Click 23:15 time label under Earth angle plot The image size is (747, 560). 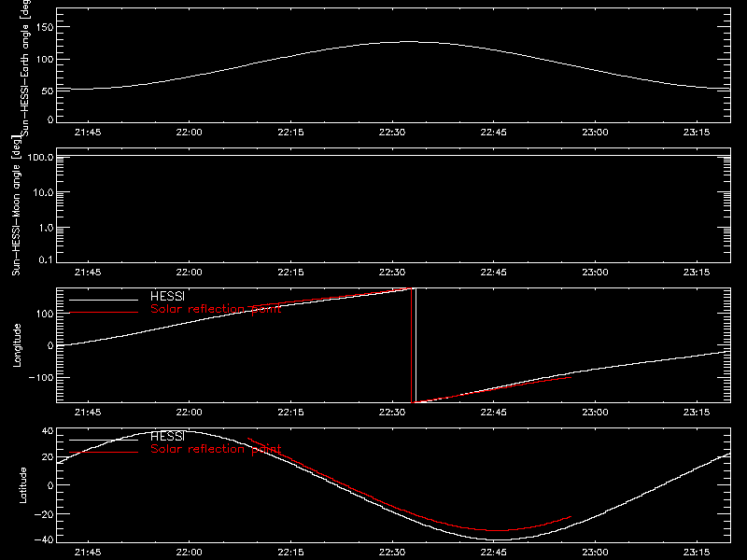tap(697, 132)
